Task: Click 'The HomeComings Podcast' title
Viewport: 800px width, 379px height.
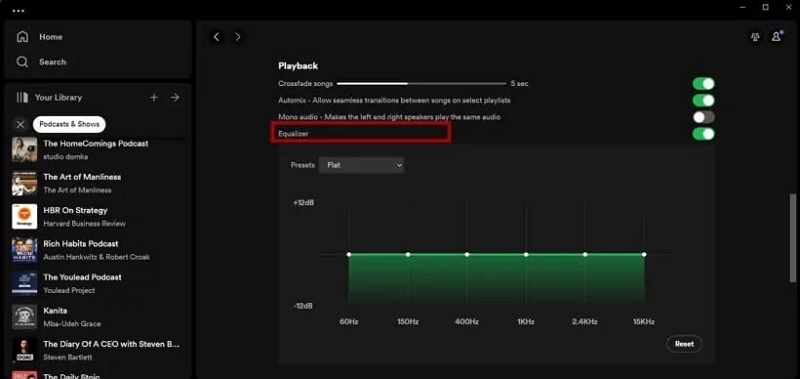Action: click(96, 143)
